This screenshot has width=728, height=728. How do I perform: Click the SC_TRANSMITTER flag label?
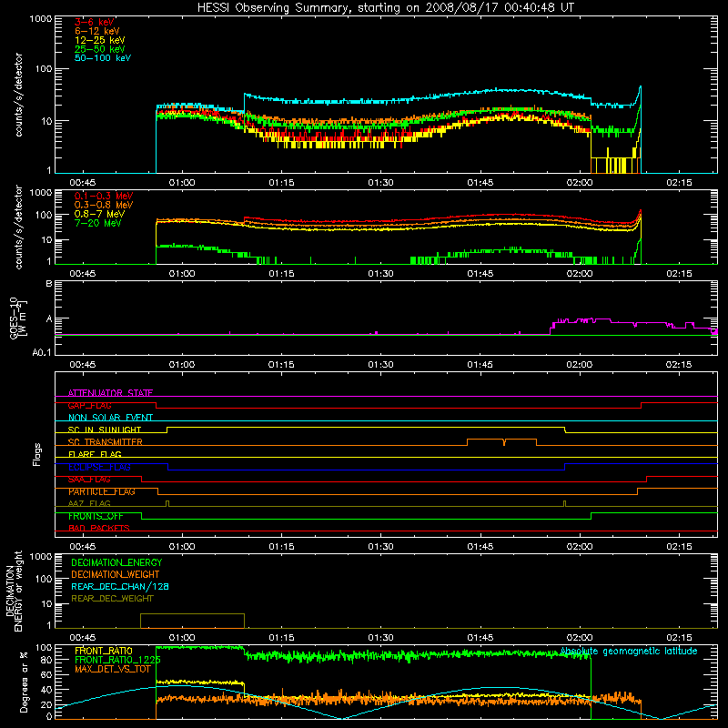[x=105, y=442]
